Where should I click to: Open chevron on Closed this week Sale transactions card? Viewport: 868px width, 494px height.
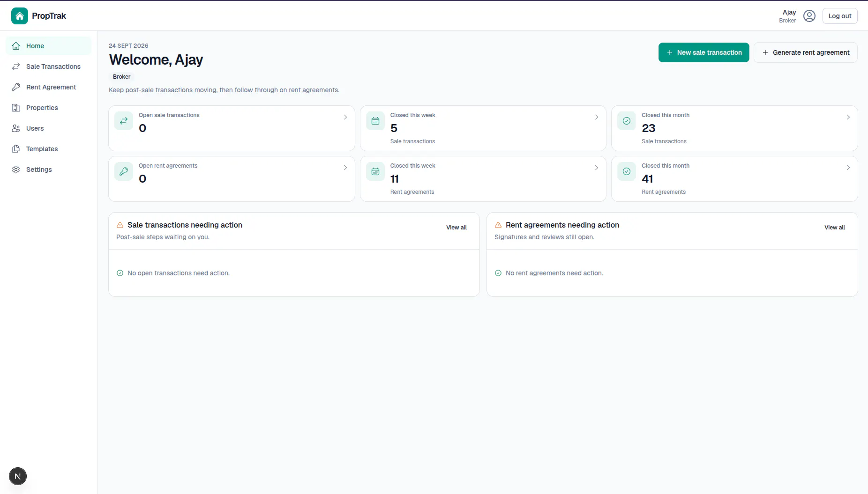(597, 117)
